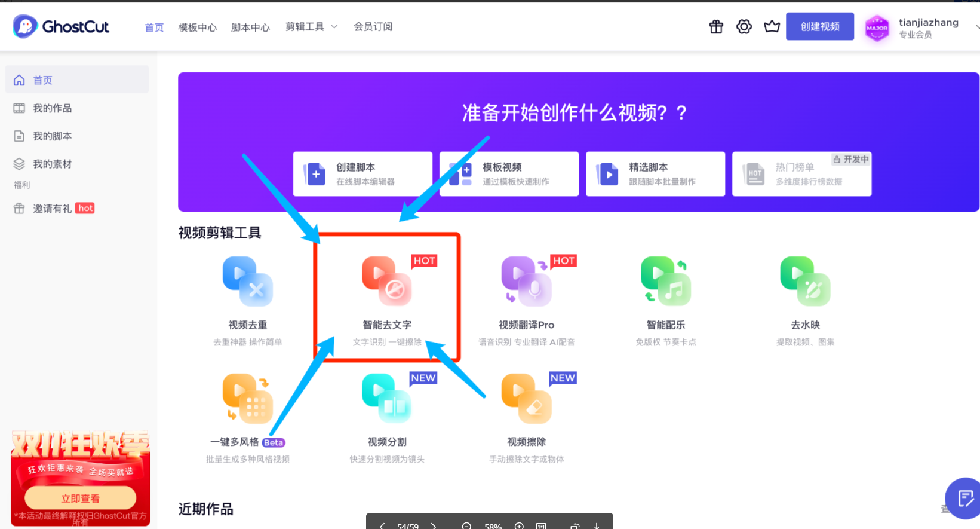The width and height of the screenshot is (980, 529).
Task: Click the 54/59 page counter
Action: pyautogui.click(x=407, y=526)
